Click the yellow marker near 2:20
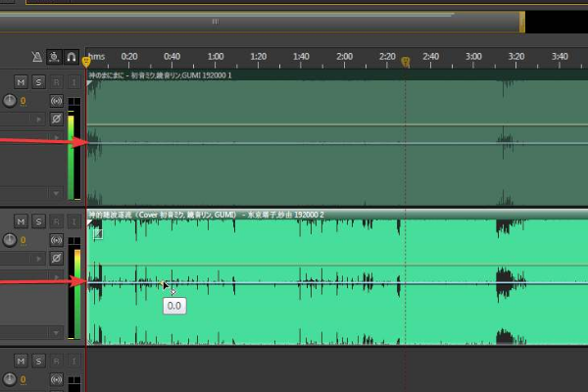The width and height of the screenshot is (588, 392). click(x=406, y=62)
